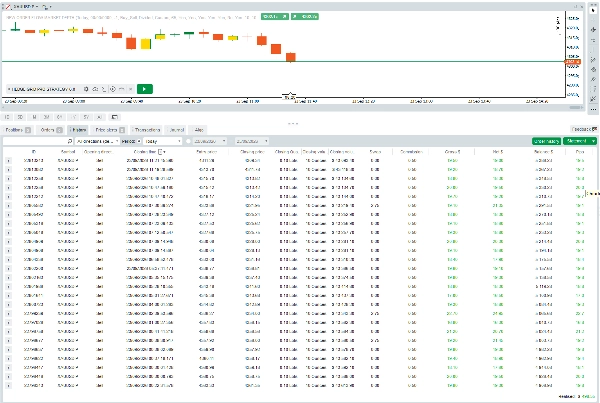Click the magnifier icon in the history search box
600x403 pixels.
(70, 141)
